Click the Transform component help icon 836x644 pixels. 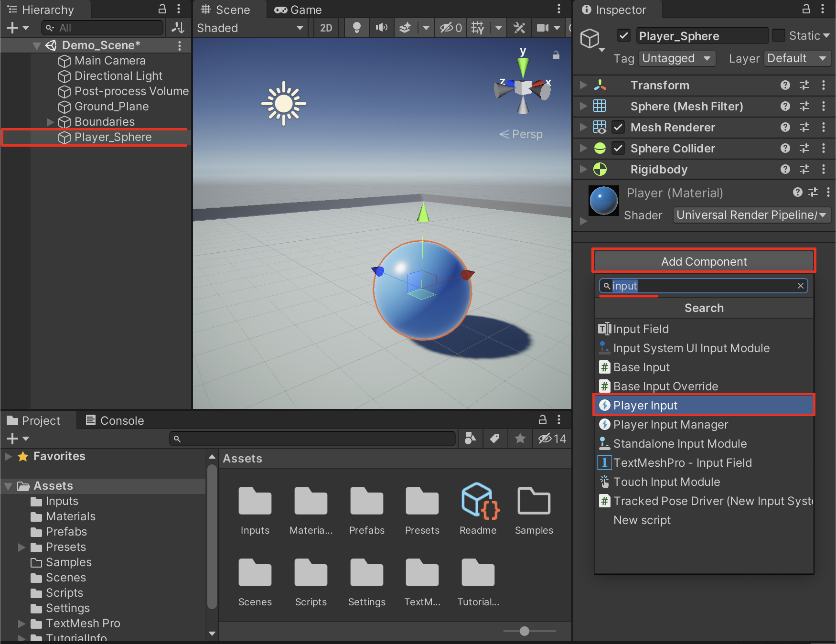[785, 85]
